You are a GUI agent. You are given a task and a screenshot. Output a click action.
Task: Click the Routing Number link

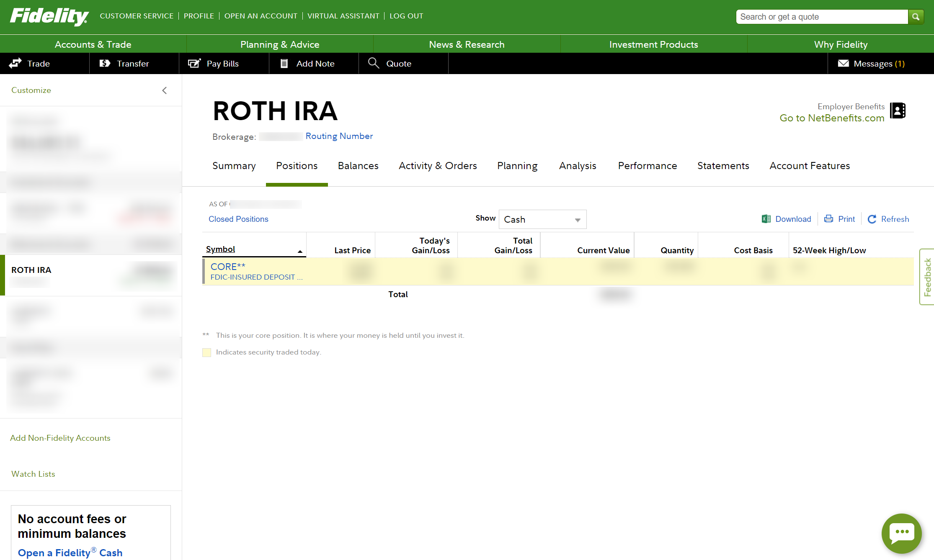click(x=339, y=136)
